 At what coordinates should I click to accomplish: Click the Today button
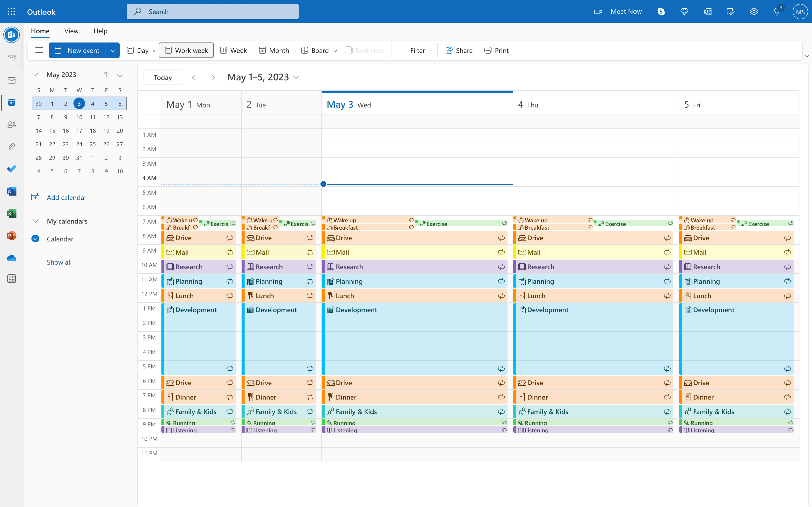(x=162, y=77)
